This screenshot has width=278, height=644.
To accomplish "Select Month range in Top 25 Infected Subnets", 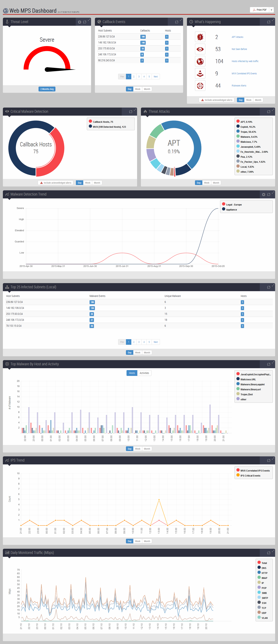I will pos(147,352).
